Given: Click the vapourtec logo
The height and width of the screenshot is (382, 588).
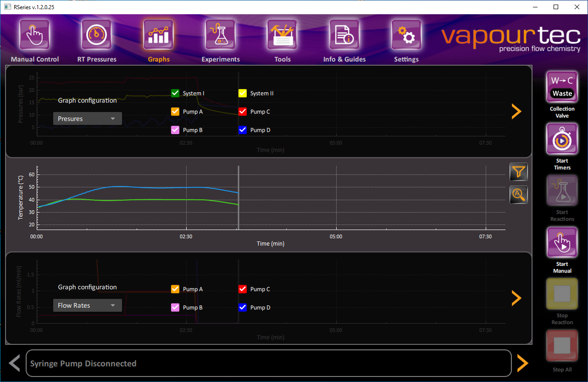Looking at the screenshot, I should (511, 38).
